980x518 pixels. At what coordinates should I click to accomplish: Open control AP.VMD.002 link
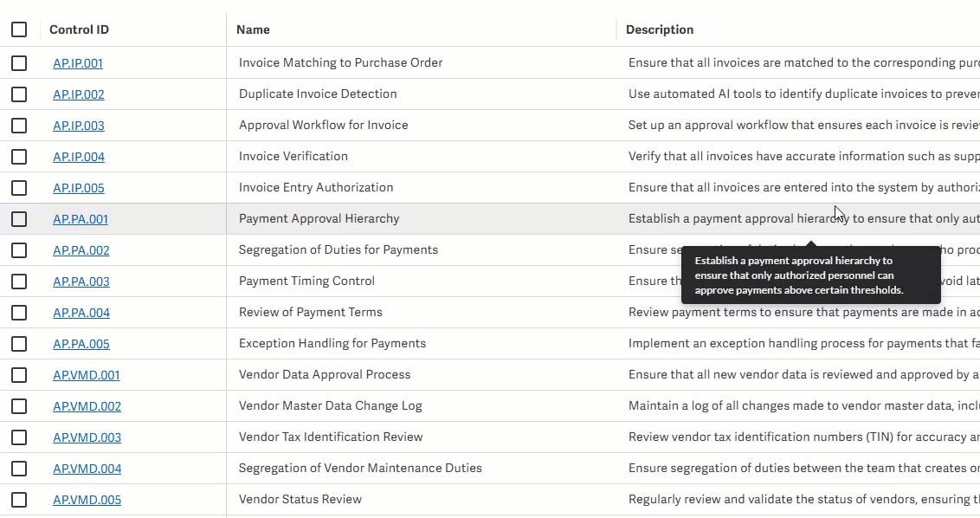(x=87, y=406)
